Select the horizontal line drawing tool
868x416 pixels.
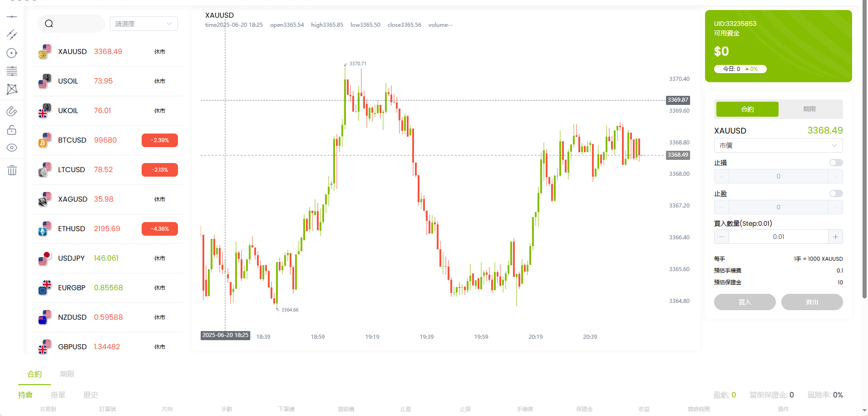click(12, 17)
